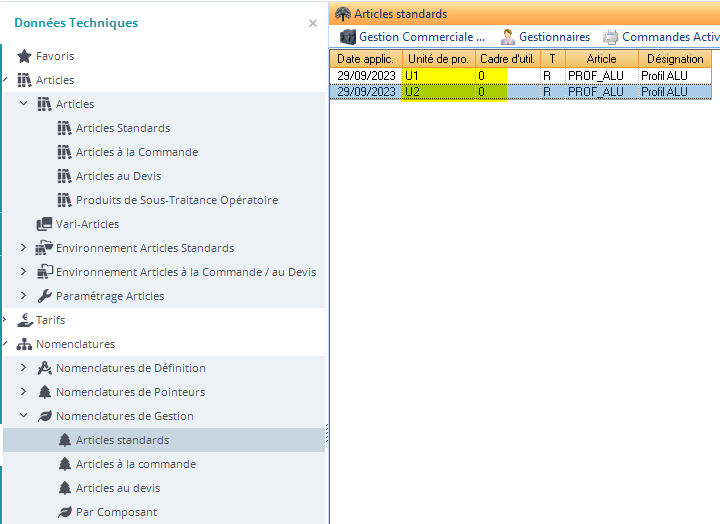Close the Données Techniques panel

[313, 23]
